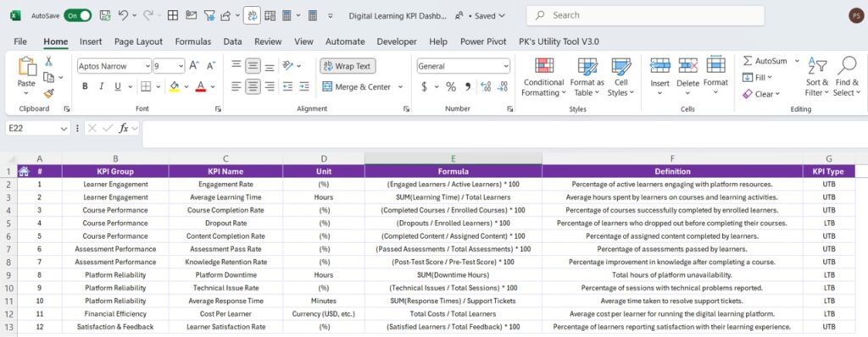Click the Decrease Decimal icon
868x337 pixels.
pyautogui.click(x=503, y=86)
